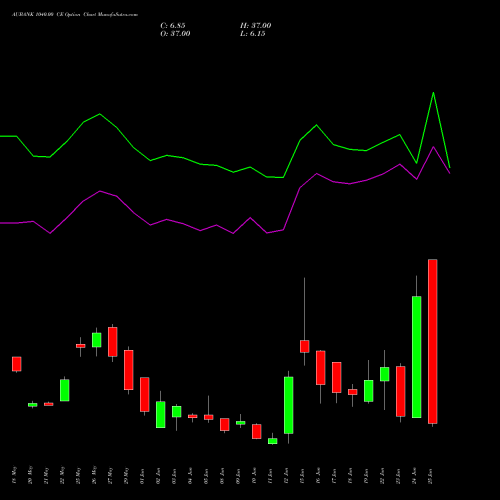Click the green indicator line's final peak
The image size is (500, 500).
[433, 93]
